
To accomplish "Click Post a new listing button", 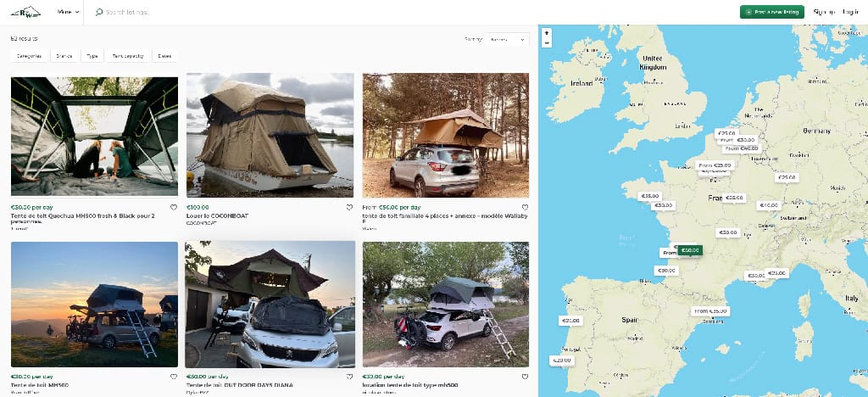I will pyautogui.click(x=771, y=12).
